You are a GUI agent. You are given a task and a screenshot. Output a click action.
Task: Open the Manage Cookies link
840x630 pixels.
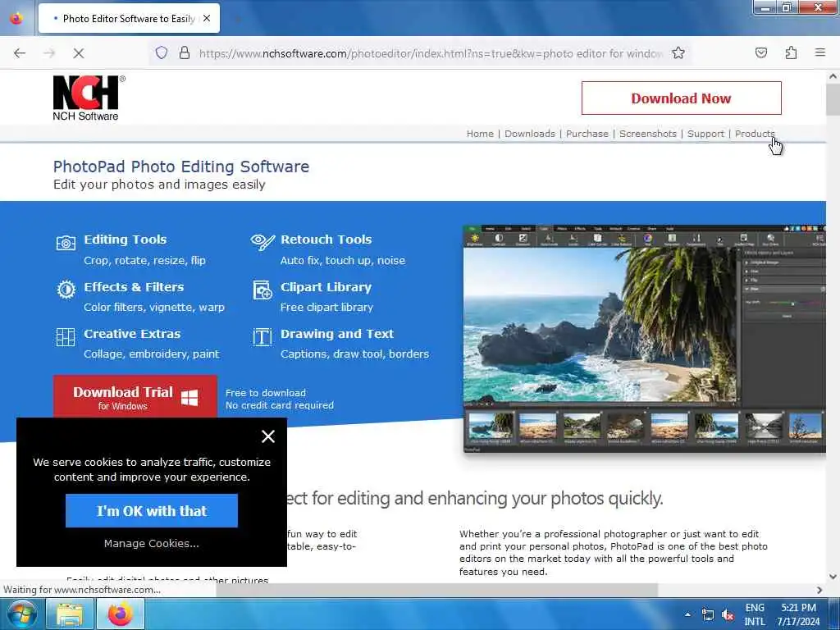click(x=152, y=543)
